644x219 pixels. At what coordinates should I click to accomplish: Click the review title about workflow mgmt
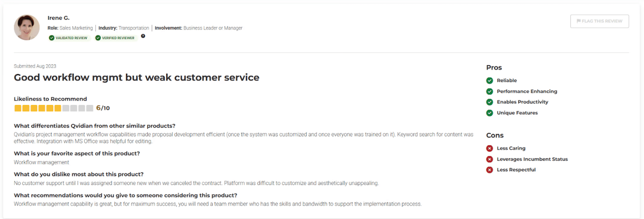[136, 78]
